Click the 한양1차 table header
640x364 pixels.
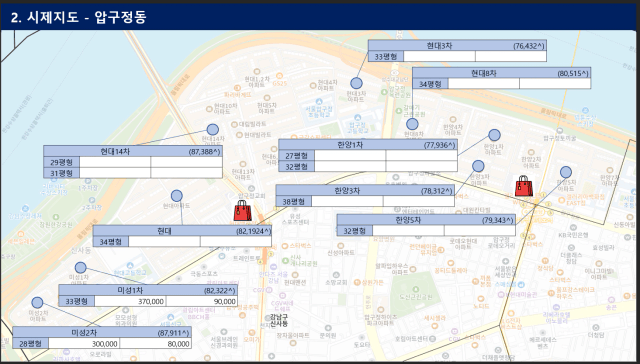[368, 145]
